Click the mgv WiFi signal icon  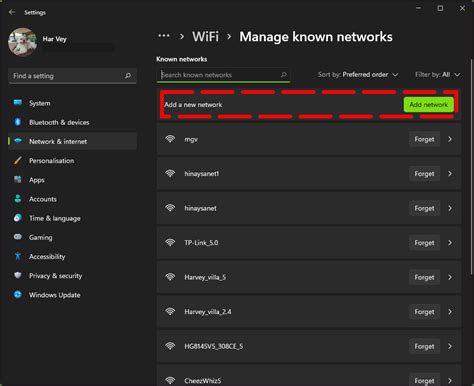170,139
